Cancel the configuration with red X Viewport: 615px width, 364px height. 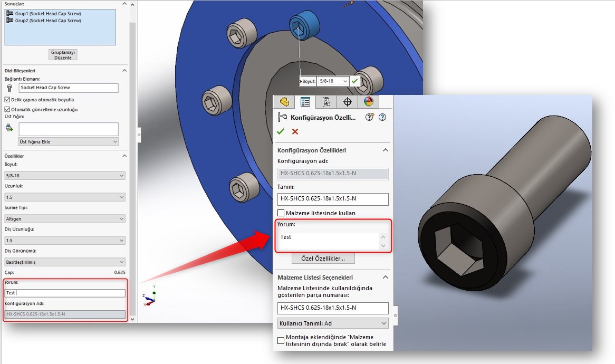295,132
